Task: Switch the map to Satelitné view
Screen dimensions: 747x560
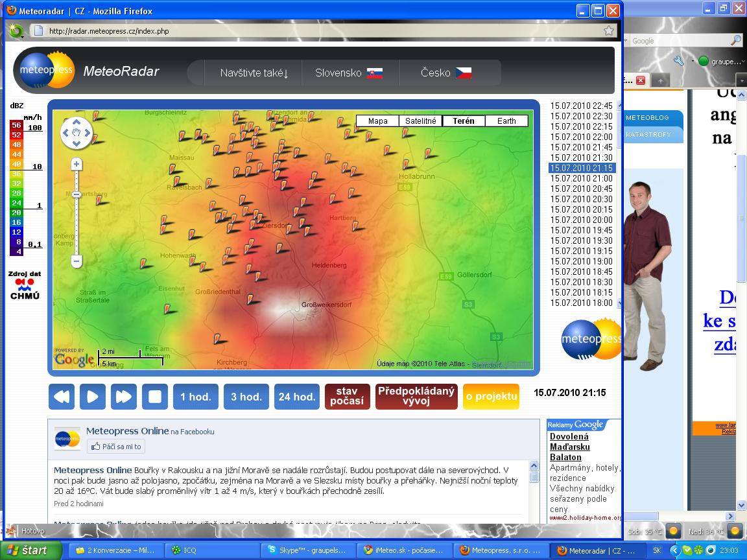Action: [x=420, y=121]
